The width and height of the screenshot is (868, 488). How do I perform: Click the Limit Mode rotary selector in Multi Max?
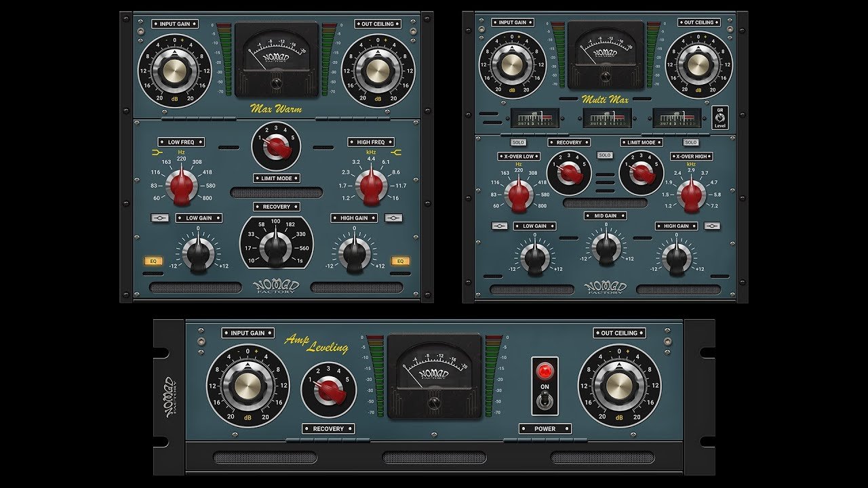(x=642, y=173)
